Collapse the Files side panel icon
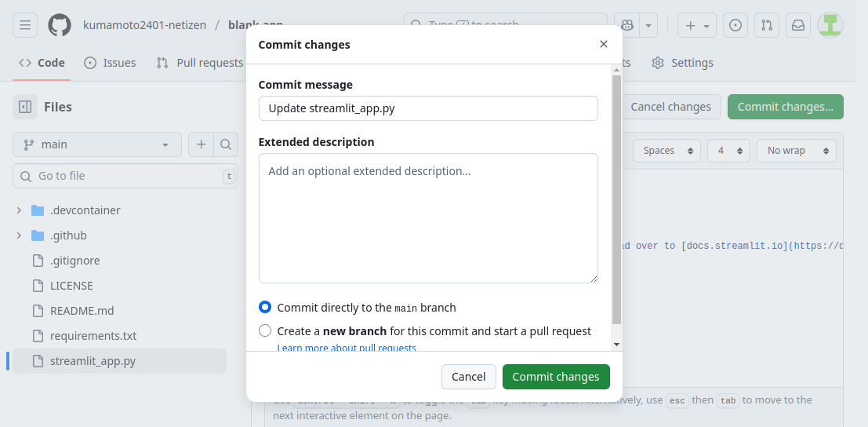 coord(25,107)
